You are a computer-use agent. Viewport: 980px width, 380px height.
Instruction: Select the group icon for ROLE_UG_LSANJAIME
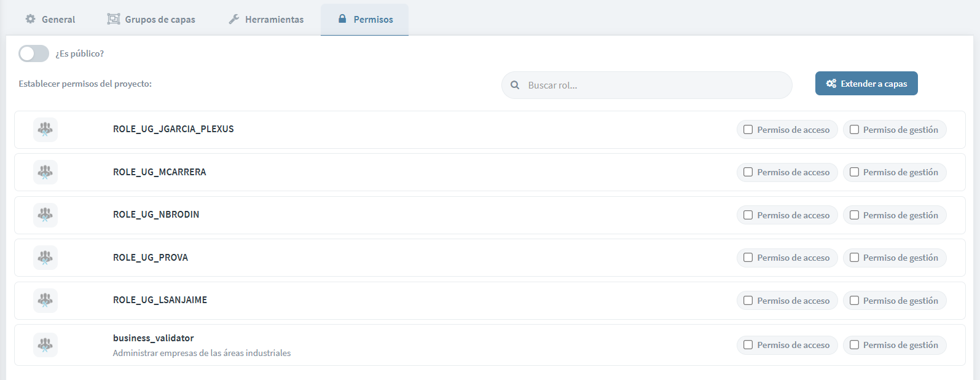click(45, 301)
